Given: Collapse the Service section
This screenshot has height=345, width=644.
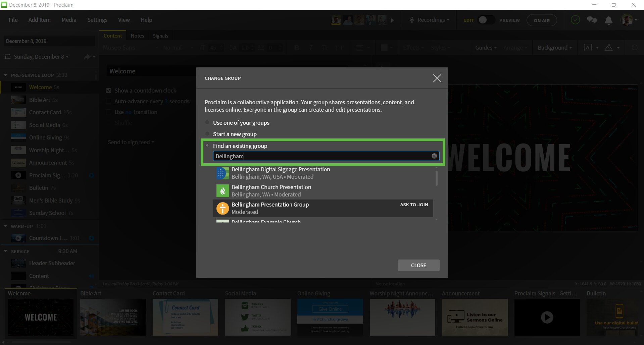Looking at the screenshot, I should (x=5, y=251).
